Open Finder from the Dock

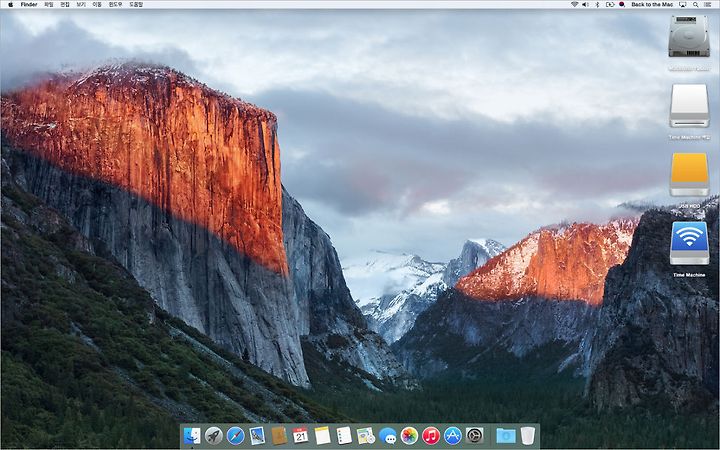pyautogui.click(x=192, y=436)
